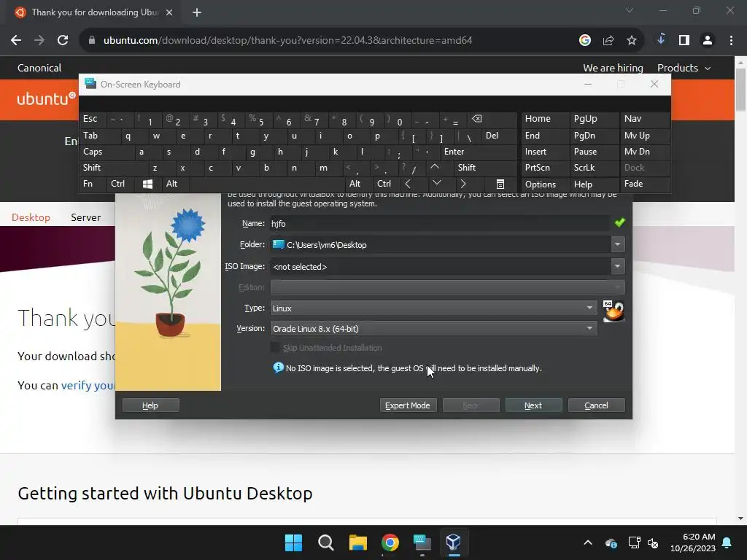The height and width of the screenshot is (560, 747).
Task: Toggle left Shift key on keyboard
Action: [113, 168]
